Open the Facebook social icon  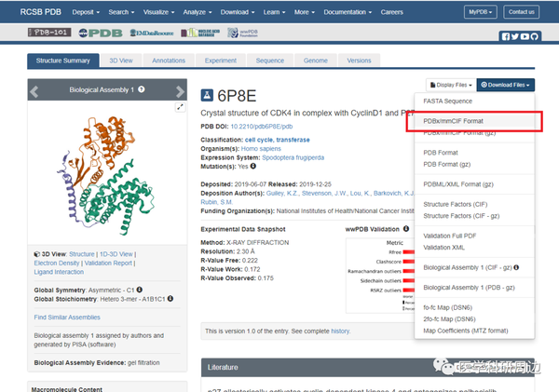coord(506,36)
